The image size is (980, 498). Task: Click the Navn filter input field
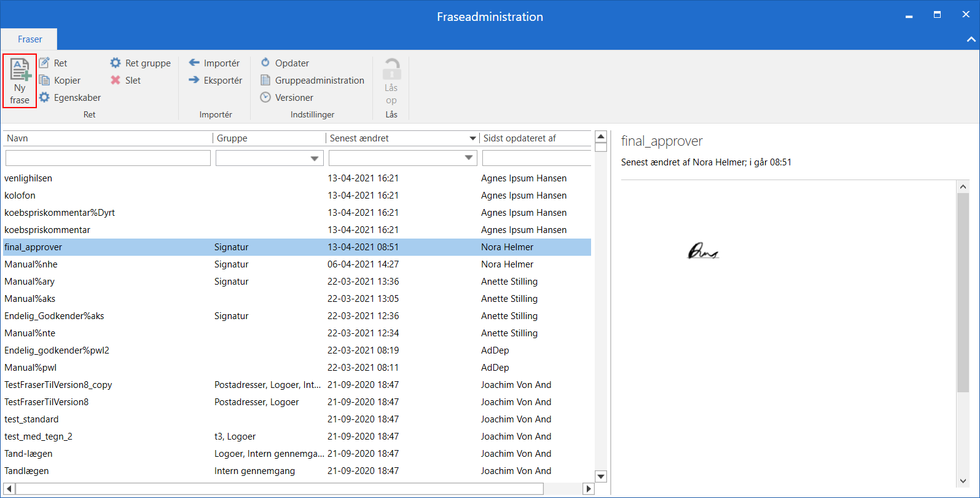108,158
